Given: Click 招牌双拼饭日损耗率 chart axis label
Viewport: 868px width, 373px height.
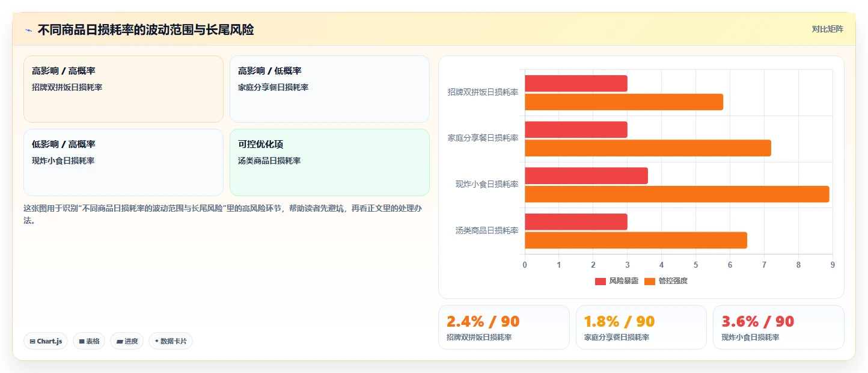Looking at the screenshot, I should (x=483, y=92).
